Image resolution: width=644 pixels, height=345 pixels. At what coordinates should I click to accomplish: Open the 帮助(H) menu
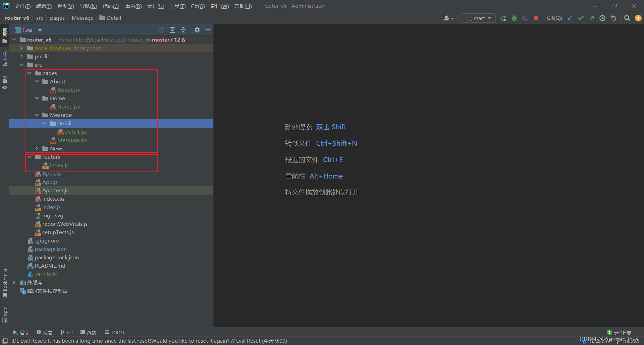click(x=243, y=6)
